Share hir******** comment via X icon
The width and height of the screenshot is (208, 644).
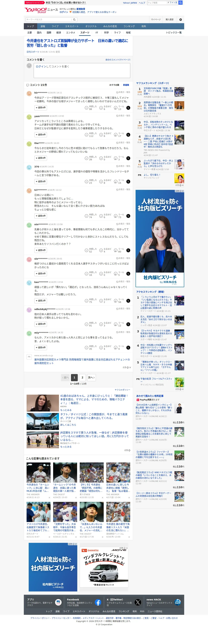click(x=128, y=108)
